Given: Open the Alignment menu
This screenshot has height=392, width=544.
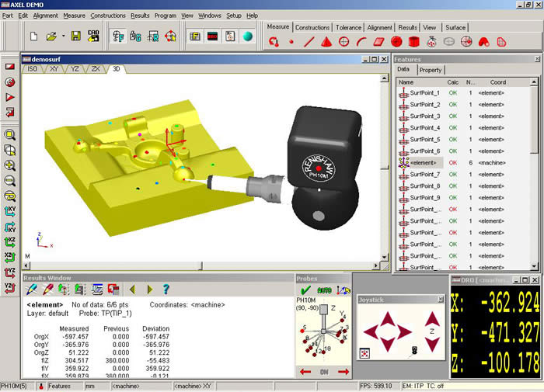Looking at the screenshot, I should click(x=45, y=16).
